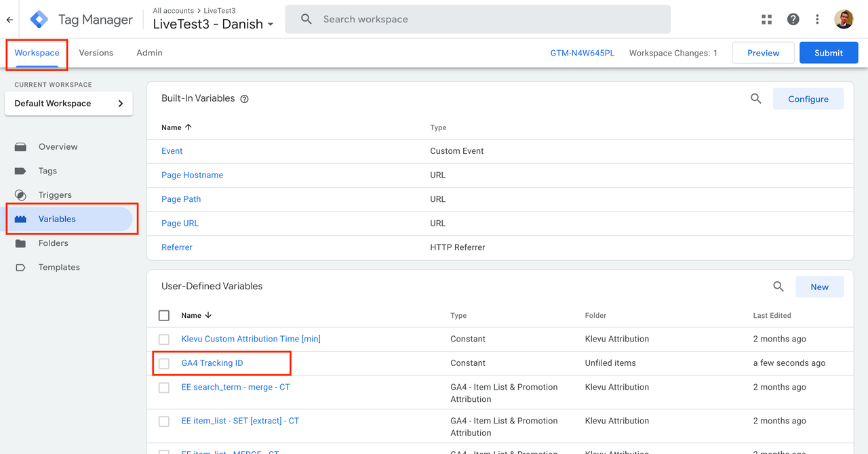
Task: Click the Triggers sidebar icon
Action: click(20, 195)
